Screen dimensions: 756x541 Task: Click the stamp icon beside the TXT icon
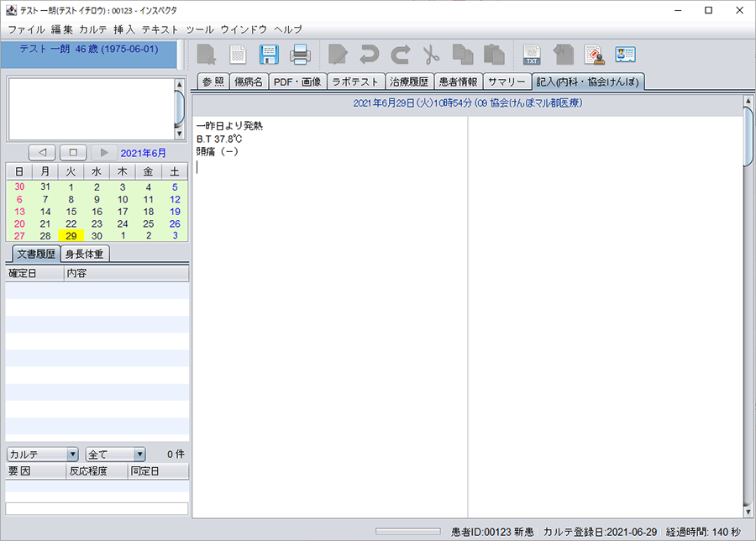pos(563,55)
